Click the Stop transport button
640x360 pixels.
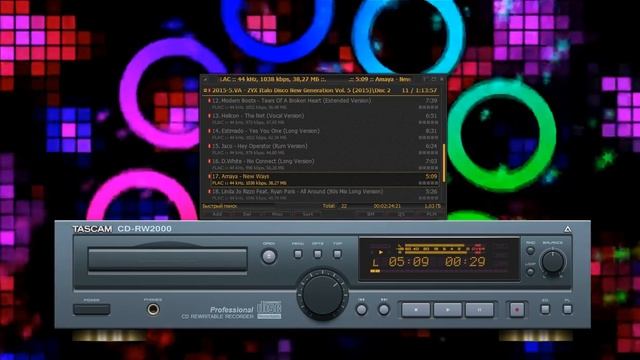(x=416, y=310)
